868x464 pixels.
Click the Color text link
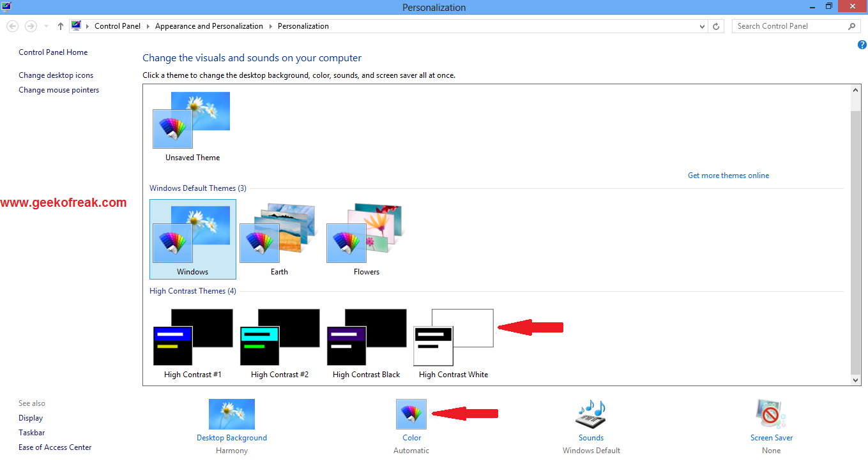pyautogui.click(x=412, y=438)
